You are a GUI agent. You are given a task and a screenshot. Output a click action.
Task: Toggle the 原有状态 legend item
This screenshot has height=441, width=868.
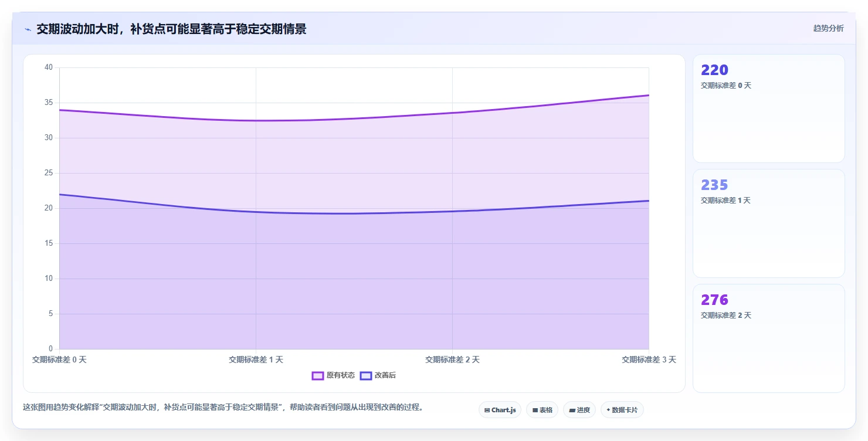pyautogui.click(x=333, y=375)
